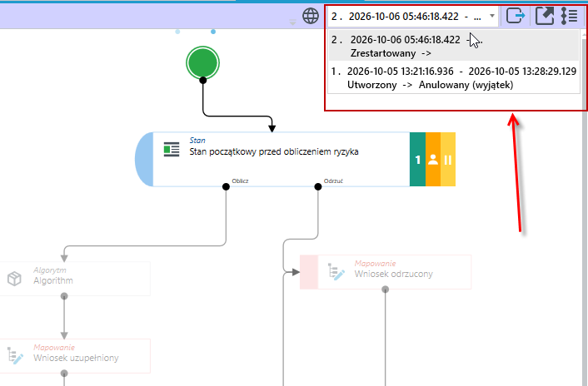Click the open in new window icon
The width and height of the screenshot is (588, 386).
pos(545,16)
